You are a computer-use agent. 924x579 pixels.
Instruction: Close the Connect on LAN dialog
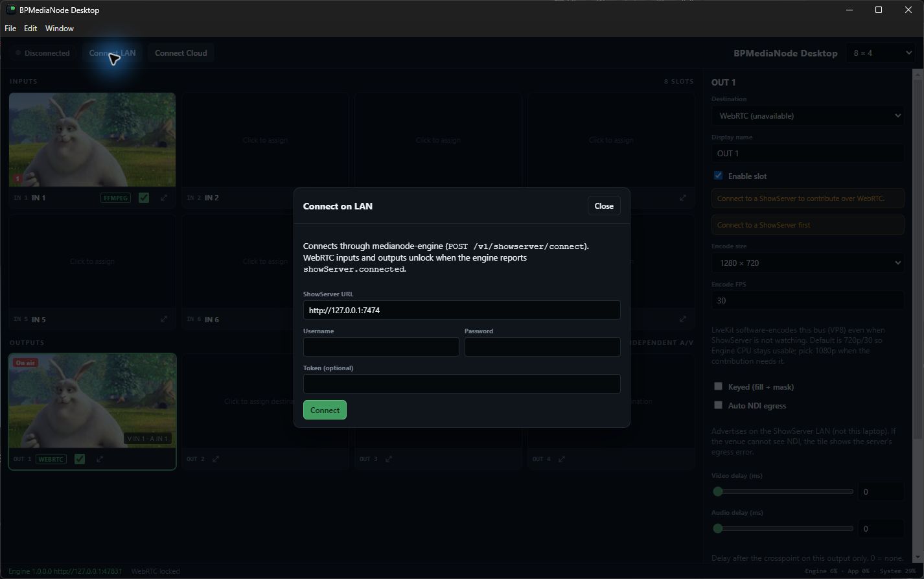pyautogui.click(x=604, y=206)
